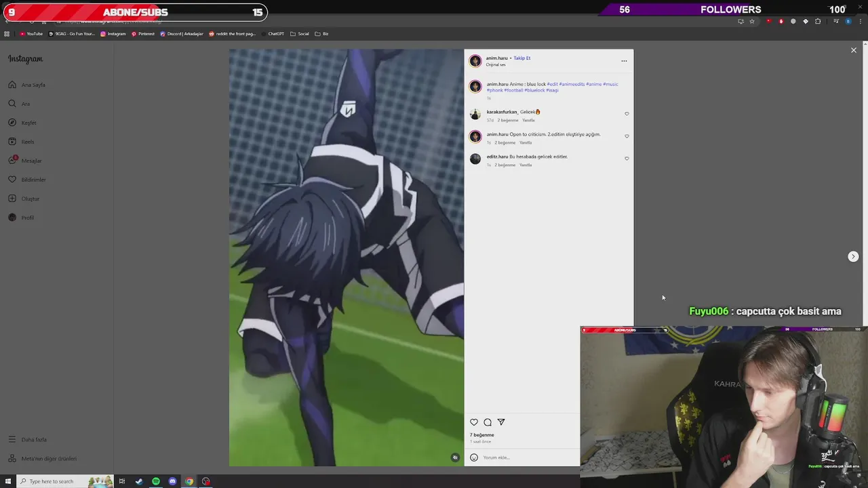This screenshot has width=868, height=488.
Task: Click the anim.haru username in post header
Action: [497, 58]
